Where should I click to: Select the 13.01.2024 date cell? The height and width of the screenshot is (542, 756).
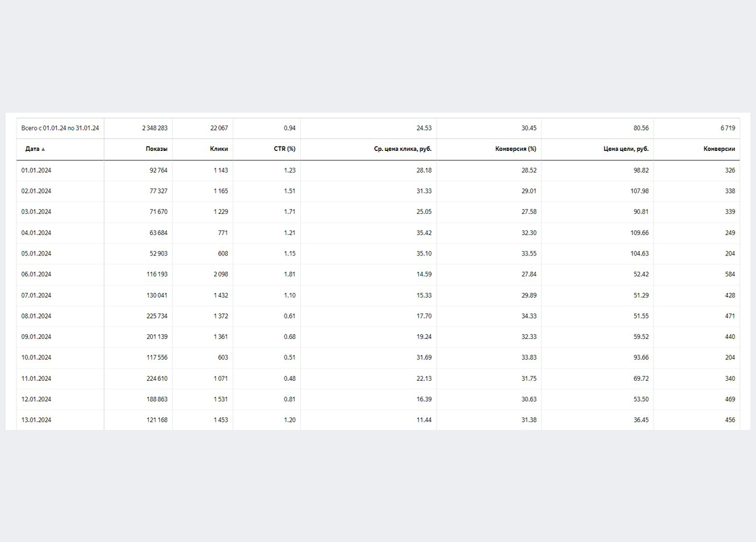[x=36, y=420]
